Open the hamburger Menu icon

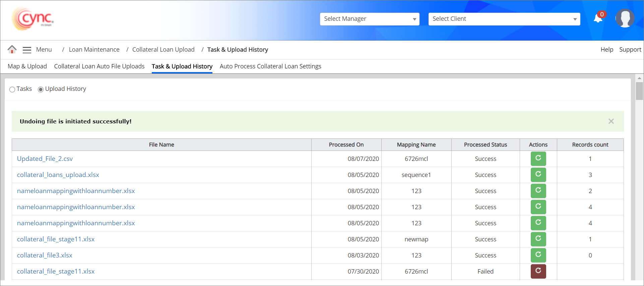27,50
